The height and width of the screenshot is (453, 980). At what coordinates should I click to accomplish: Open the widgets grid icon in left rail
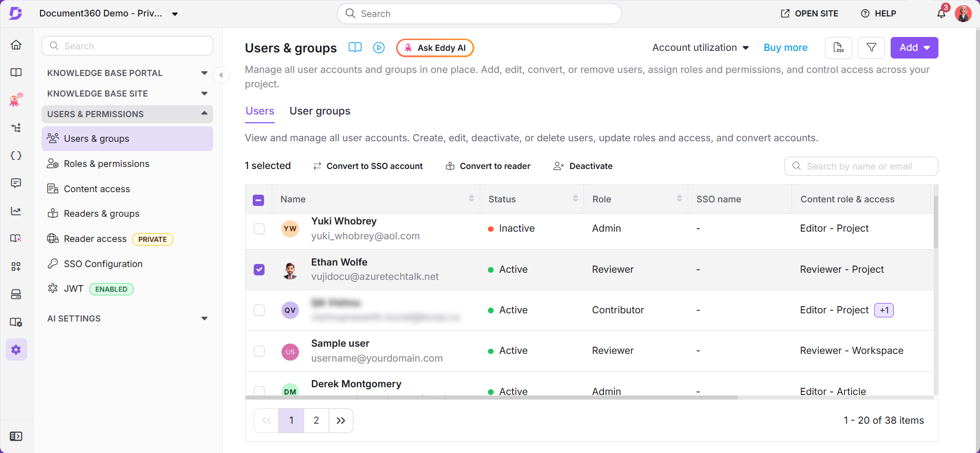click(x=16, y=267)
